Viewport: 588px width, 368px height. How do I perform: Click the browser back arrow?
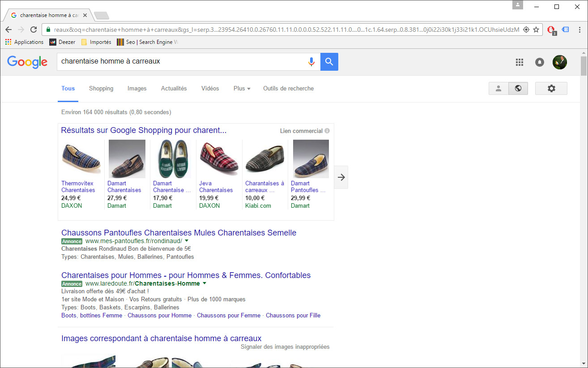point(9,30)
